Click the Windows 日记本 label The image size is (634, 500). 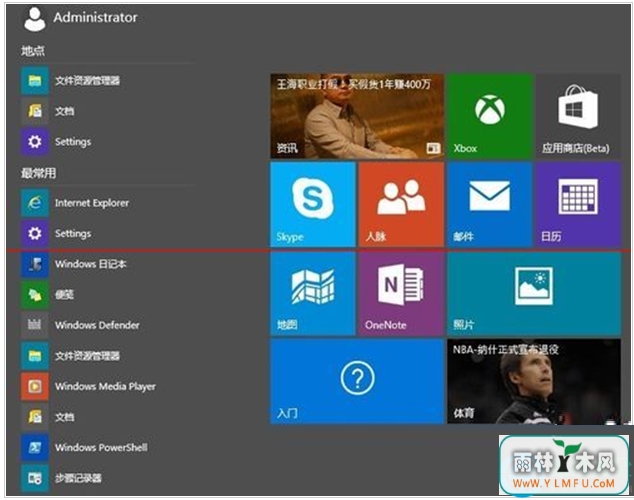coord(91,264)
